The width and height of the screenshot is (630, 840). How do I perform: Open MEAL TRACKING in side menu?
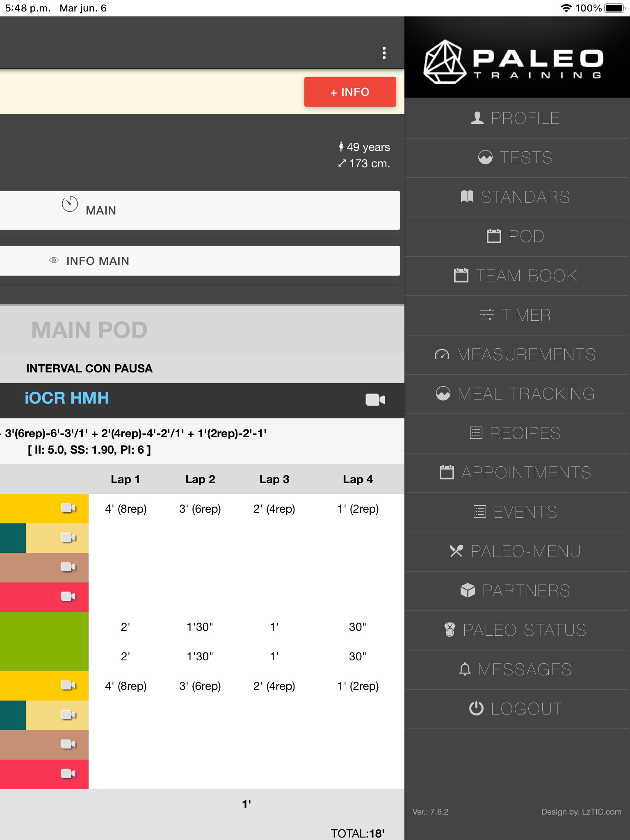pos(517,394)
